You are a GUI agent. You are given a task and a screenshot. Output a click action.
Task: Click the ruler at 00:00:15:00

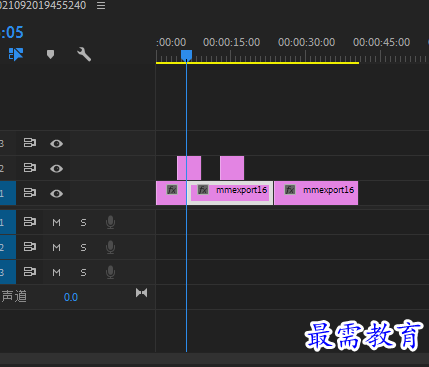231,42
